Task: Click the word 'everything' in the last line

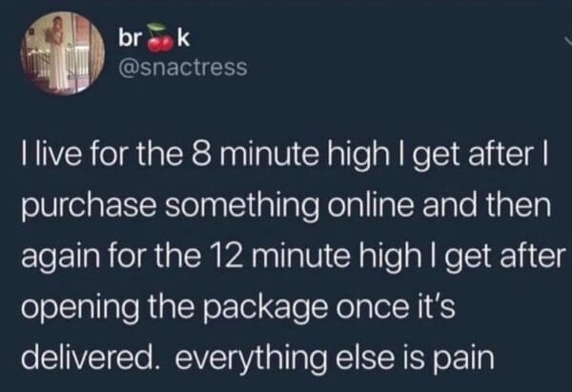Action: pyautogui.click(x=251, y=358)
